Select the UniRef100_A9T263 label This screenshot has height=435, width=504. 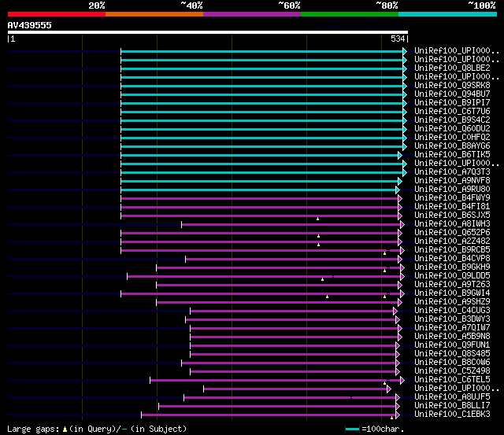(452, 285)
